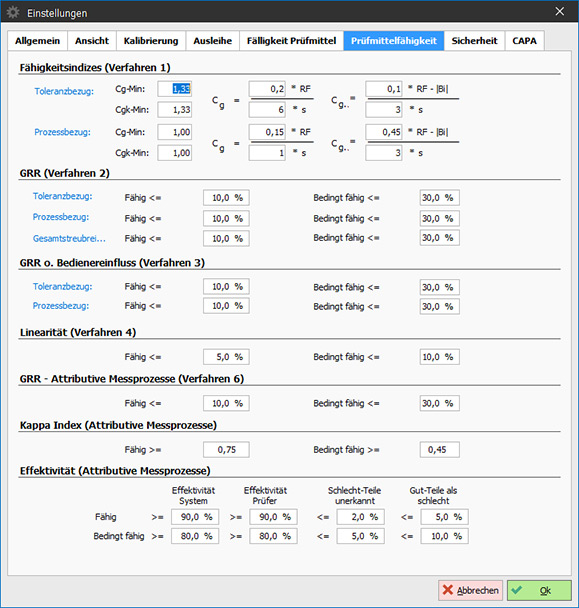Click Fähig Effektivität Prüfer field 90,0 %
579x608 pixels.
click(x=273, y=517)
